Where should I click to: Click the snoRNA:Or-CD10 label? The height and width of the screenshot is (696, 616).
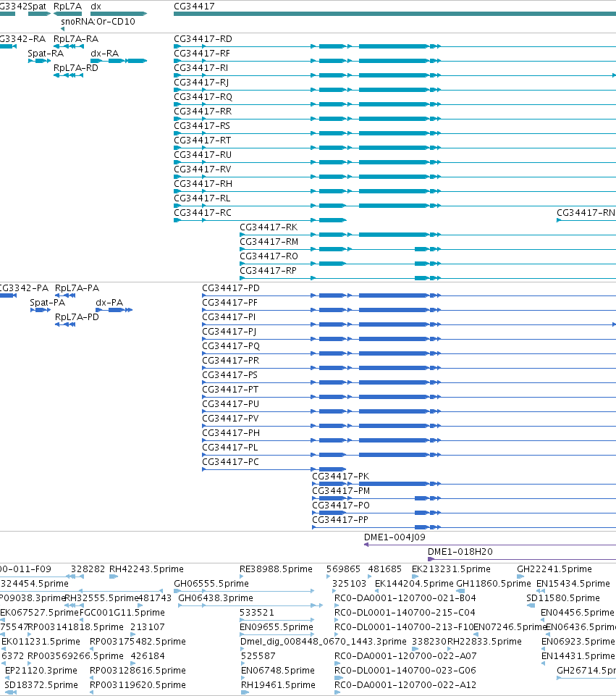point(98,21)
